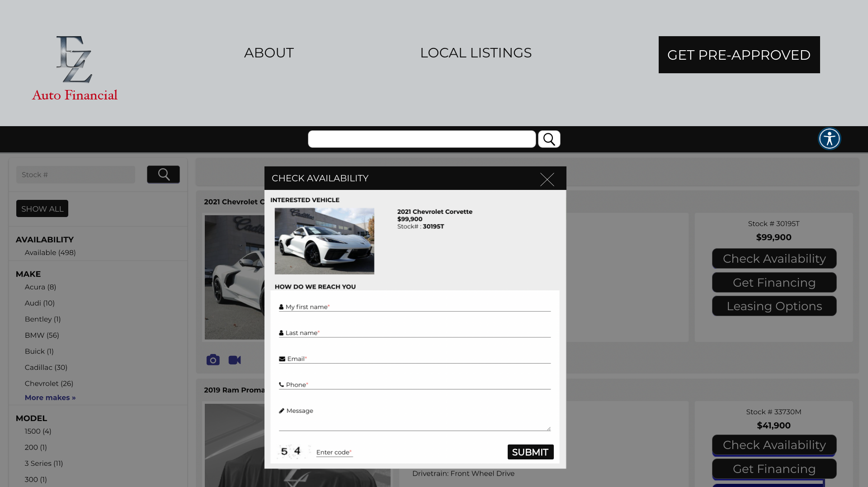Screen dimensions: 868x487
Task: Click the Phone field
Action: pos(415,385)
